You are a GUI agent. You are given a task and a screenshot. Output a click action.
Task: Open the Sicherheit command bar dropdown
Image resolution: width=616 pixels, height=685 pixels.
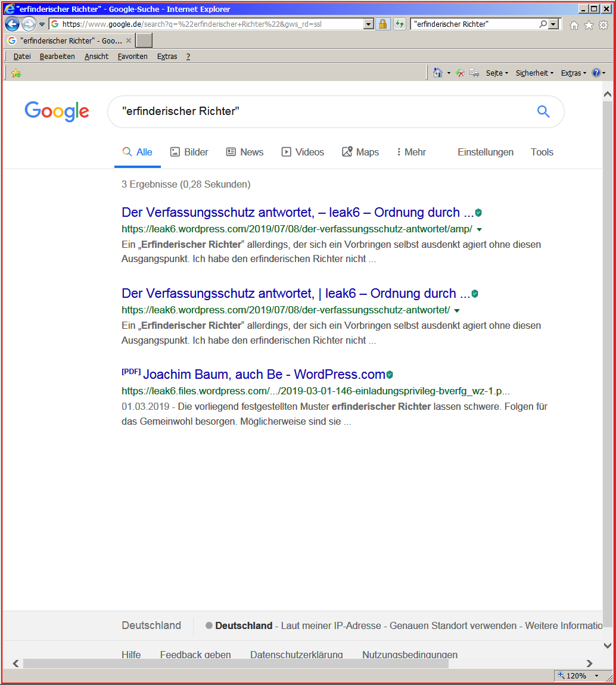click(534, 73)
